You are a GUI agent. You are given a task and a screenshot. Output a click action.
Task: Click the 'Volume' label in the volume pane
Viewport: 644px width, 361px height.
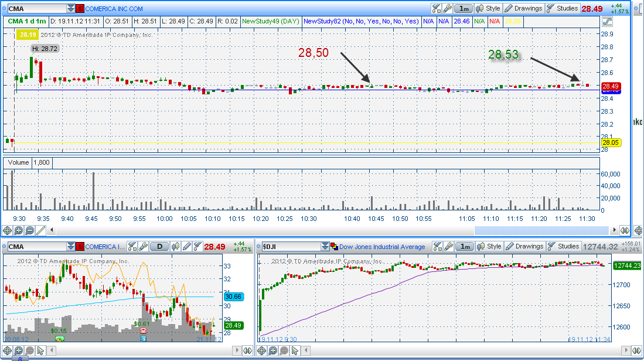(19, 163)
